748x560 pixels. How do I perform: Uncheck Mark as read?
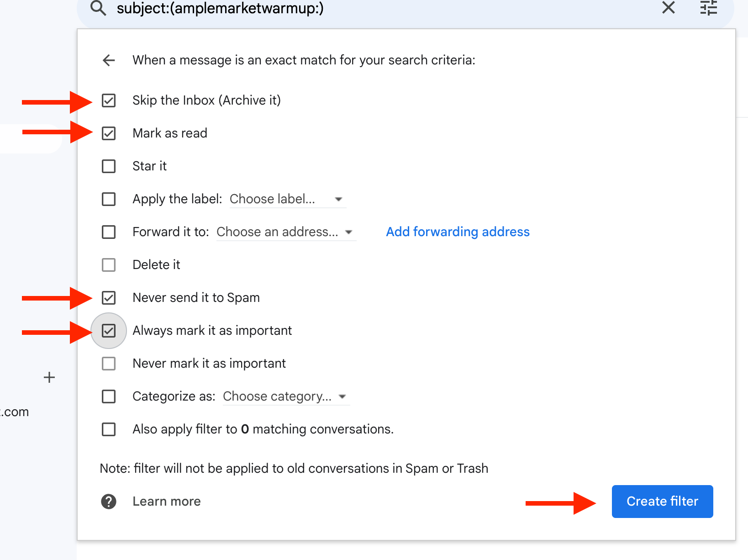coord(109,133)
